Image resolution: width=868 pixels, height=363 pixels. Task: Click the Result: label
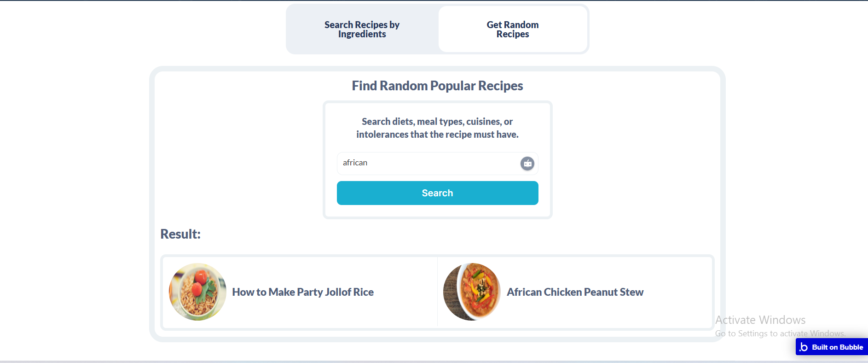pyautogui.click(x=180, y=234)
